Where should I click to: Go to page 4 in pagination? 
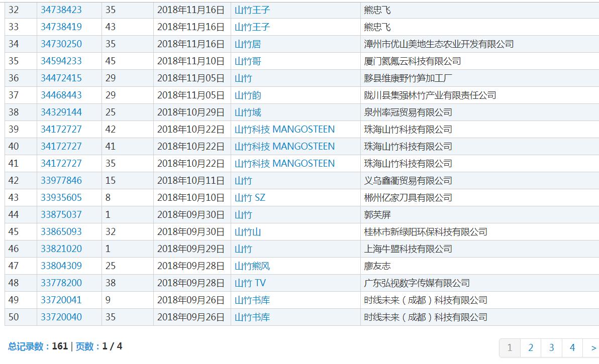tap(572, 347)
